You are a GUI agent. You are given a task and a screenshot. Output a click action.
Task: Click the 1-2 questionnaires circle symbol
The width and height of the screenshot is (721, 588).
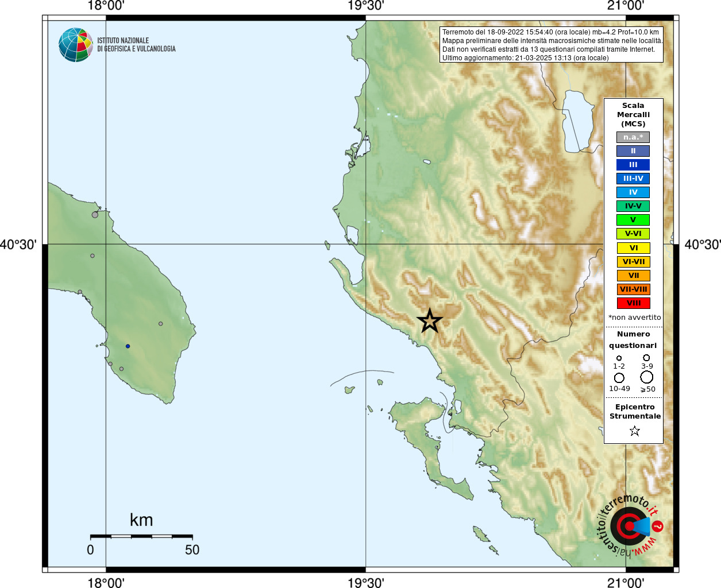619,358
